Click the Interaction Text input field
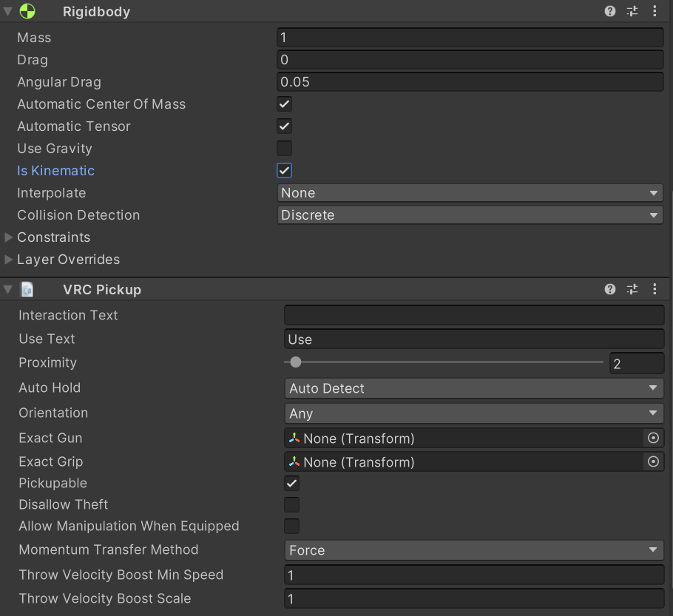 (474, 316)
